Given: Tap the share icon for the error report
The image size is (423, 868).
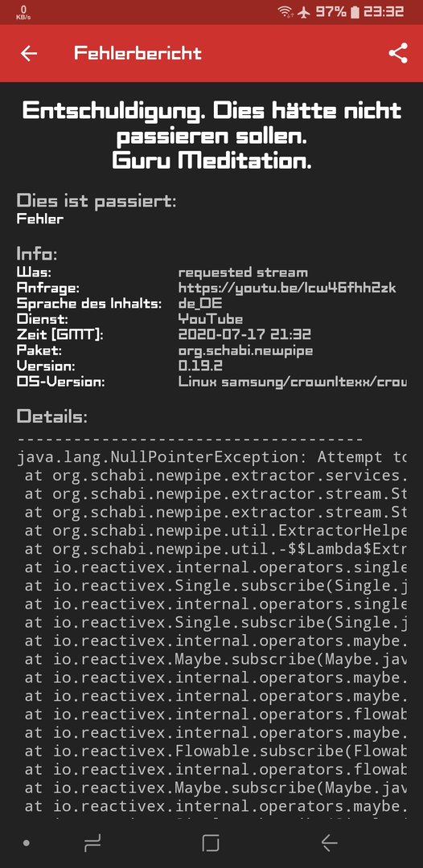Looking at the screenshot, I should coord(398,53).
